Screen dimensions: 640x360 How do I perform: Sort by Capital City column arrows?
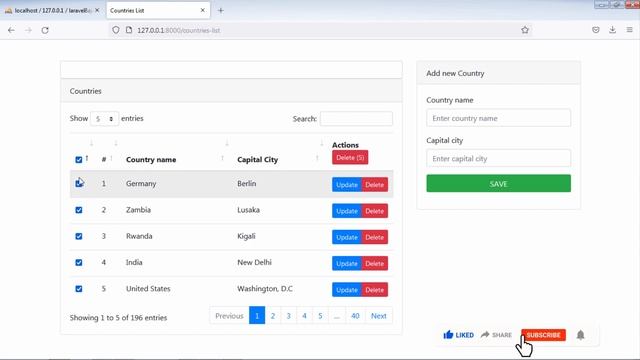pos(317,158)
